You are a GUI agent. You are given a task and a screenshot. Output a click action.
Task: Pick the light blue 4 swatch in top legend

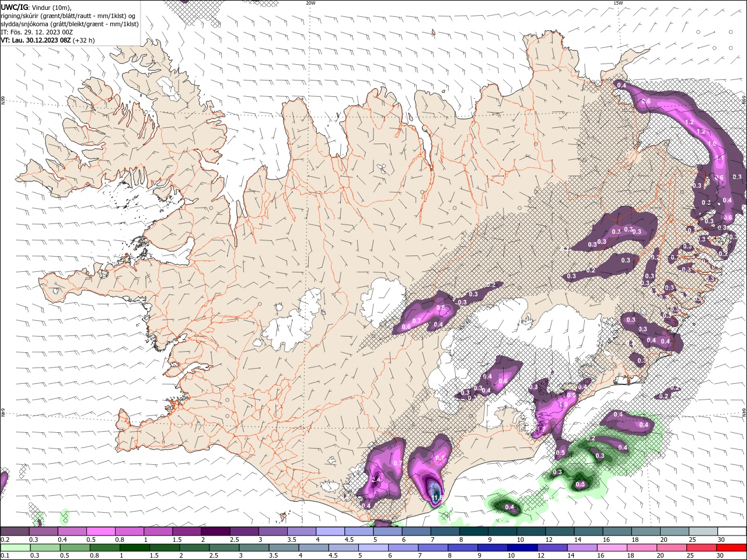[x=330, y=531]
